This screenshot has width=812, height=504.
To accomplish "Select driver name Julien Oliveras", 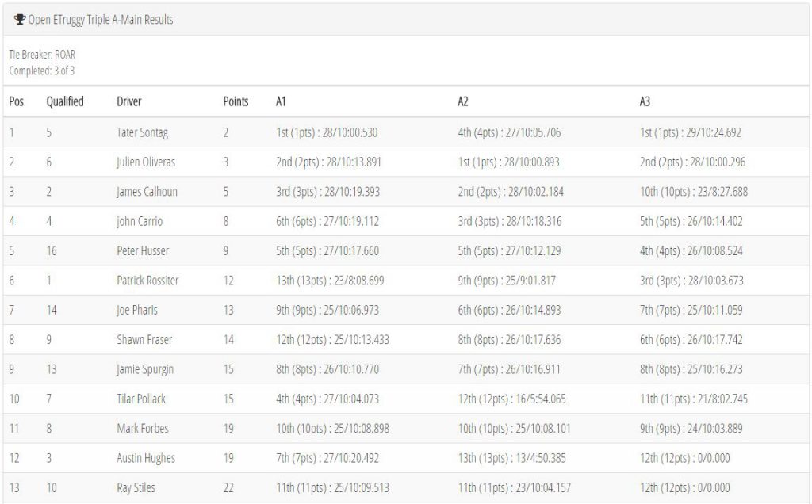I will coord(146,162).
